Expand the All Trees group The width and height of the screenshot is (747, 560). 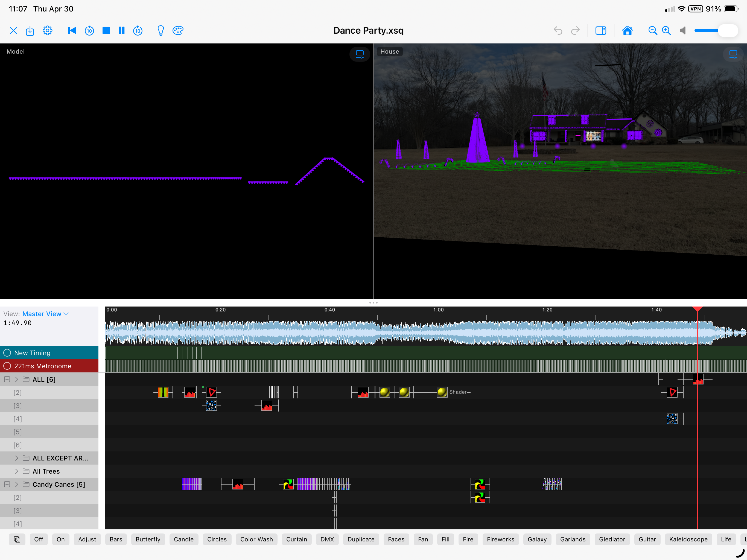17,471
